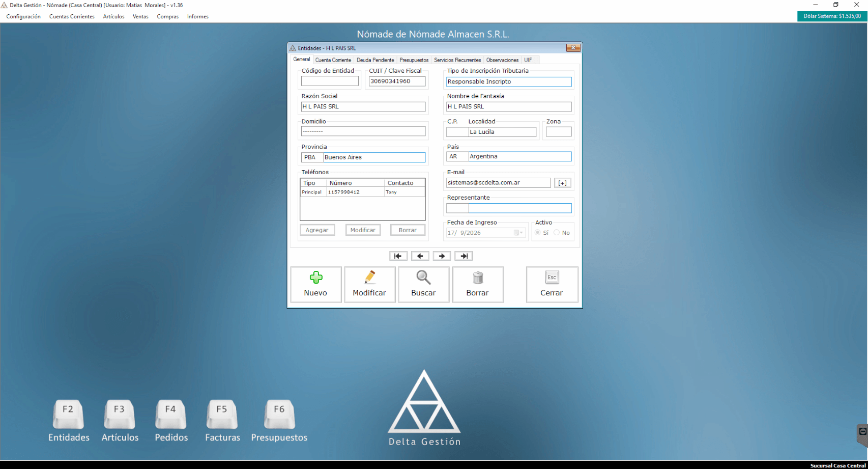
Task: Click the side panel collapse icon at right edge
Action: (862, 432)
